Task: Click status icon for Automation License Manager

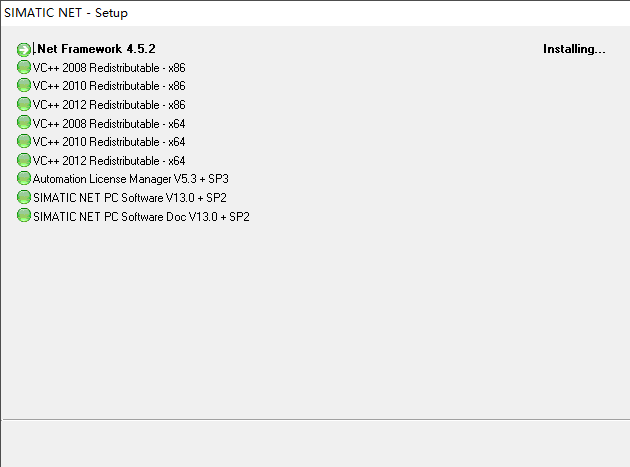Action: tap(24, 178)
